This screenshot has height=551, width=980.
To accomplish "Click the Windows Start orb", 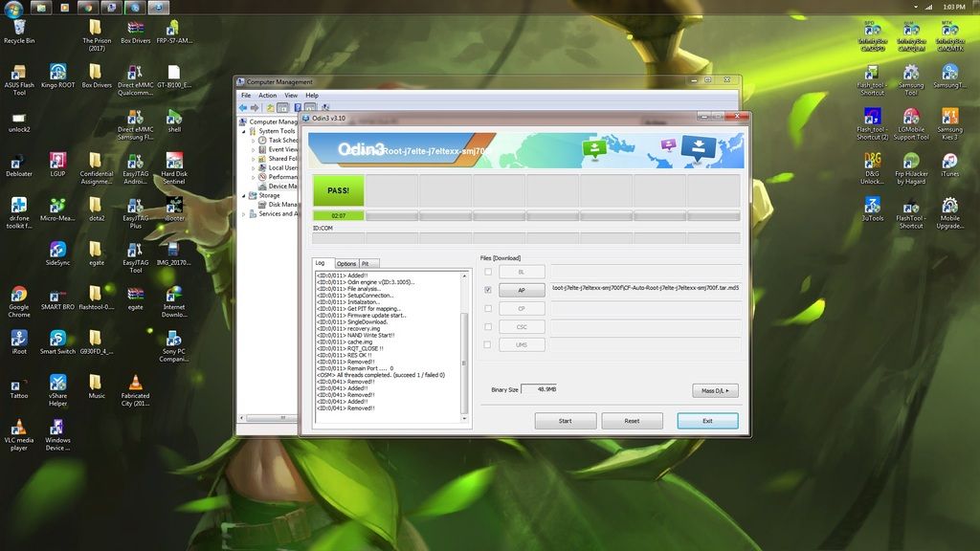I will click(11, 7).
